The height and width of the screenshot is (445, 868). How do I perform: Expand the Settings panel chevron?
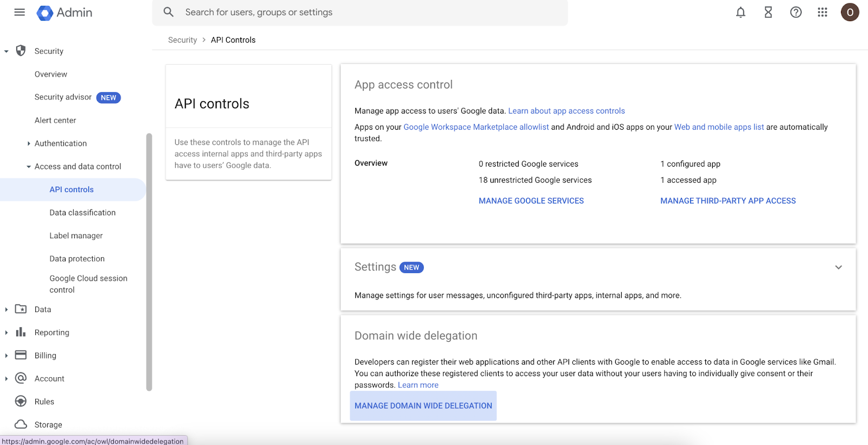tap(839, 267)
